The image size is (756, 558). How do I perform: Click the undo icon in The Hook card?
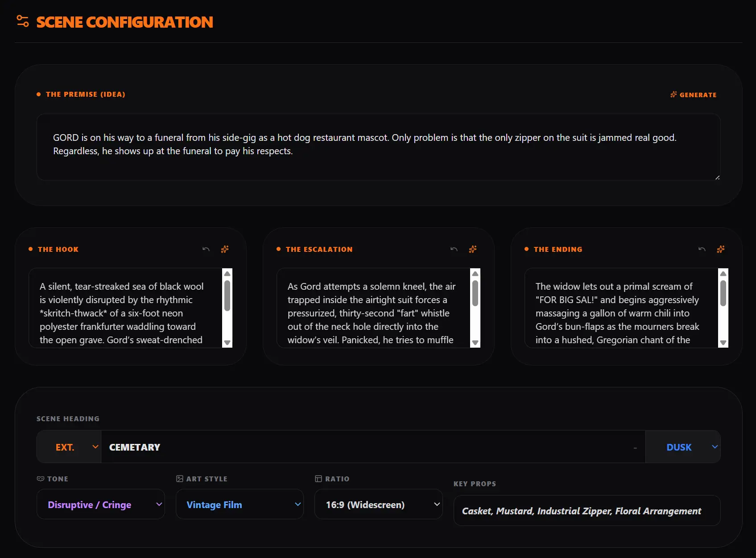tap(206, 249)
